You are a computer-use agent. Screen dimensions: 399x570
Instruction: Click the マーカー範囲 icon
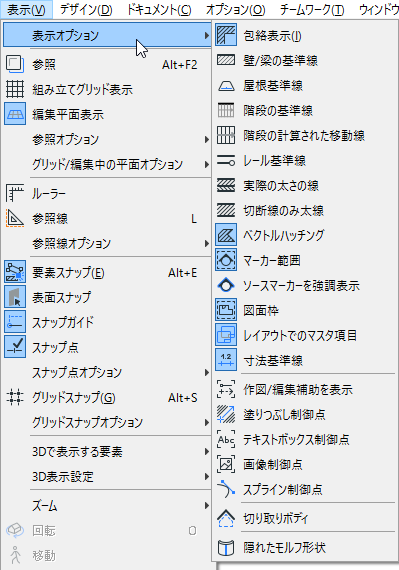(x=226, y=260)
